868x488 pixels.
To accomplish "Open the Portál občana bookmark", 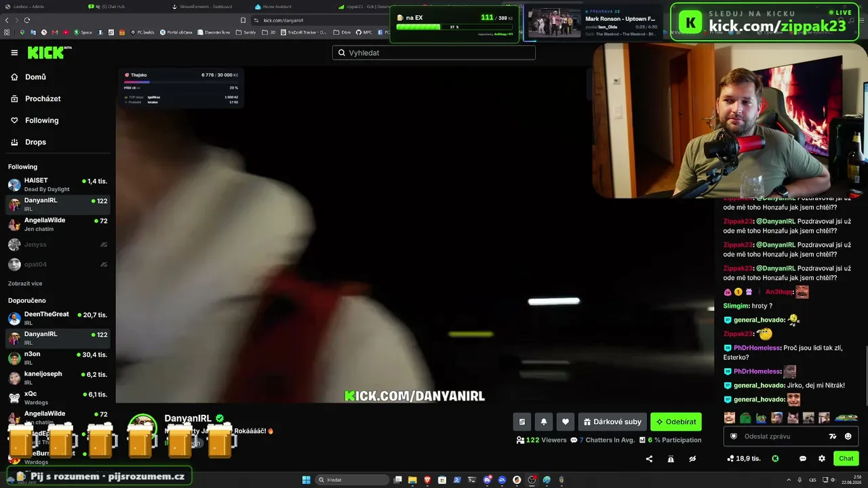I will (176, 32).
